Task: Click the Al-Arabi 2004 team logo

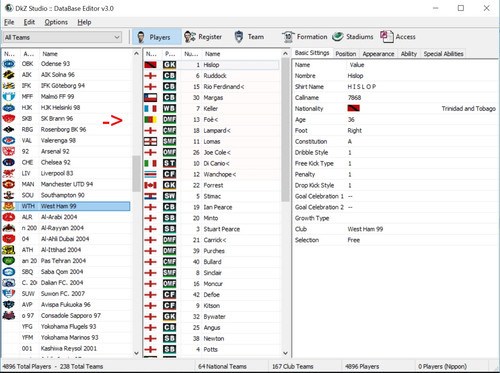Action: pos(9,217)
